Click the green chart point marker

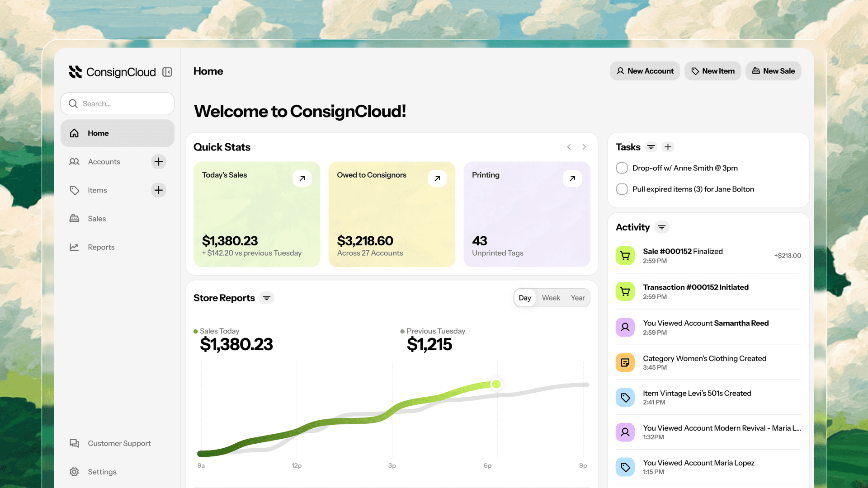496,384
